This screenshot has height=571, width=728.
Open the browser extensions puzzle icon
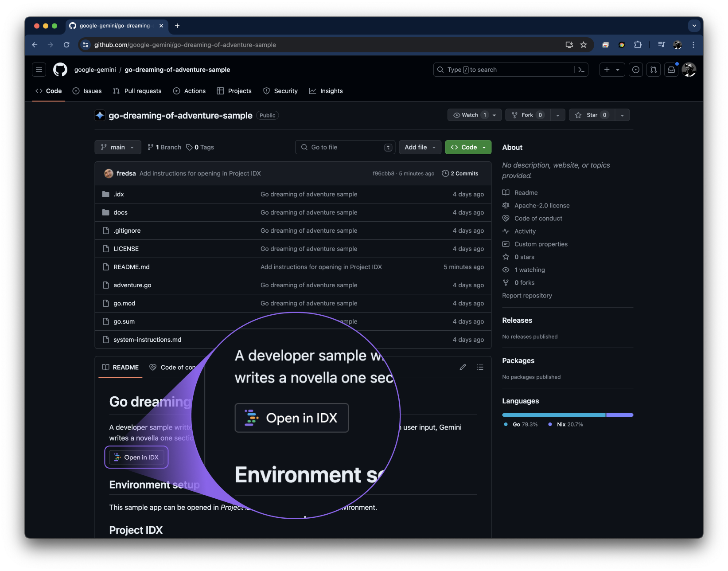click(x=638, y=45)
